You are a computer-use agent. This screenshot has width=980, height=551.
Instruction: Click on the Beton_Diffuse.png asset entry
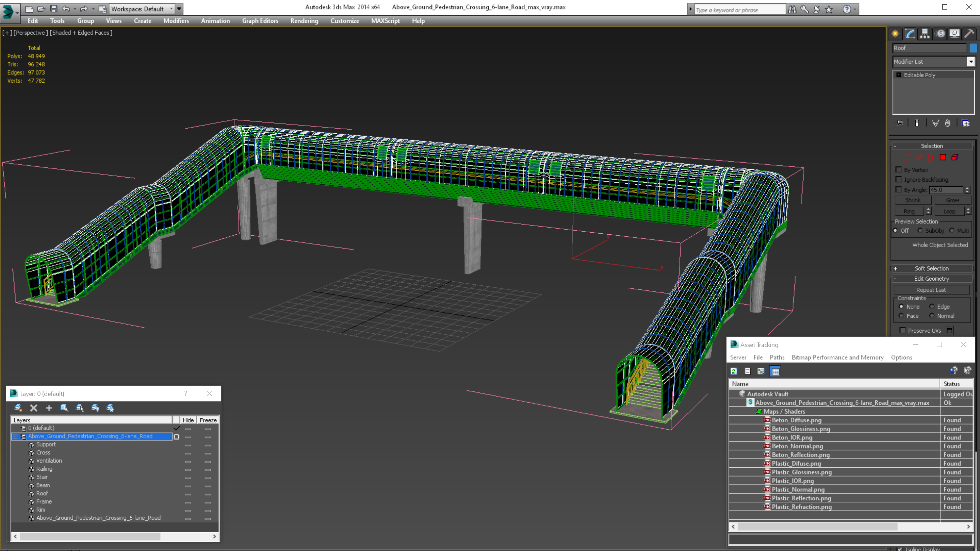click(796, 420)
